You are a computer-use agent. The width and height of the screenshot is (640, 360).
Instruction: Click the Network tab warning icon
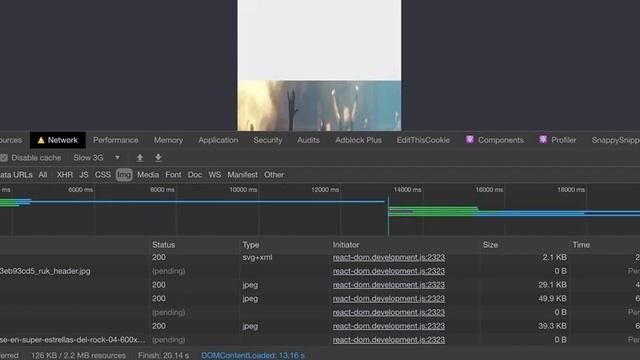coord(41,140)
